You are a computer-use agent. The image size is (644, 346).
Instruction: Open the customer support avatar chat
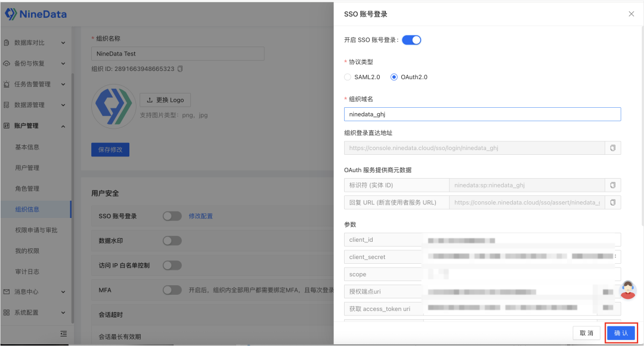pyautogui.click(x=627, y=290)
